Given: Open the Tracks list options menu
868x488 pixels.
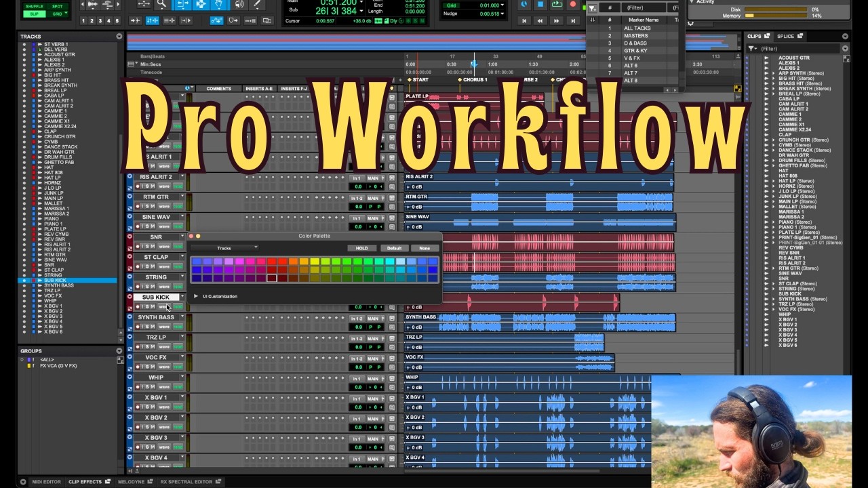Looking at the screenshot, I should (x=119, y=37).
